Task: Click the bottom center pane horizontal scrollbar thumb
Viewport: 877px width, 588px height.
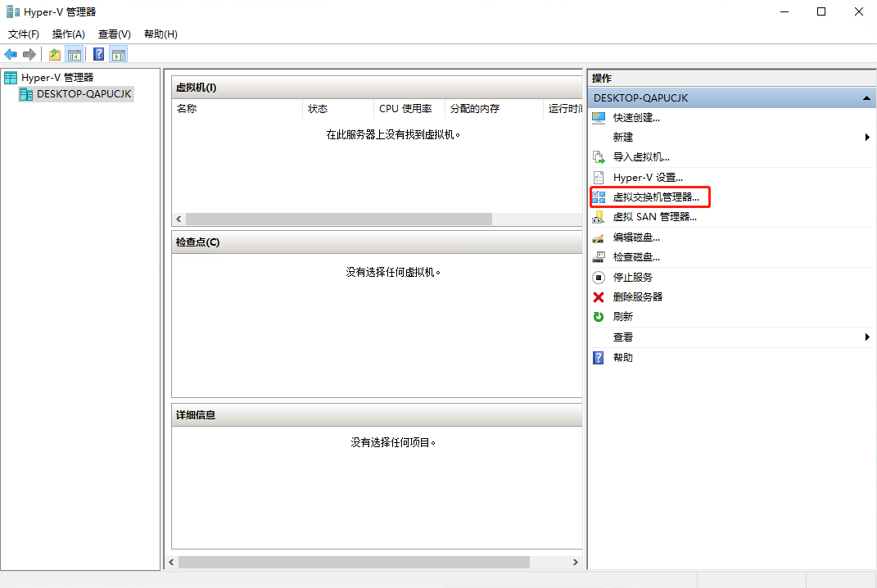Action: [x=354, y=563]
